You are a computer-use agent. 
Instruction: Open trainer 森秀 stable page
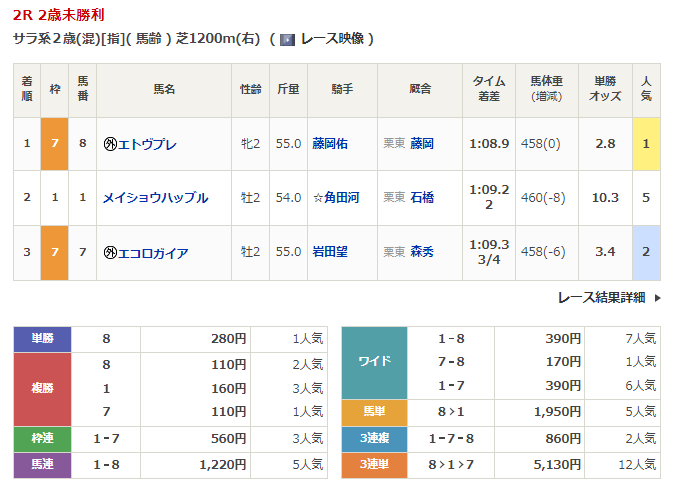pos(422,252)
